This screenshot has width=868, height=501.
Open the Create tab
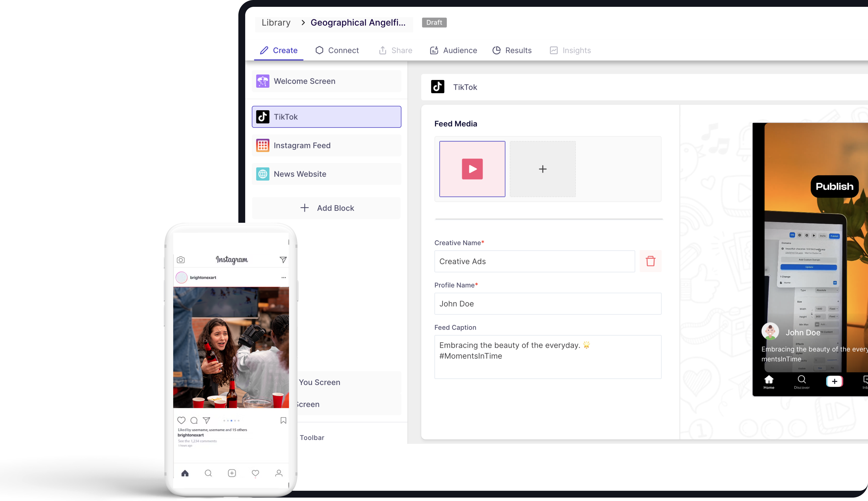point(278,50)
